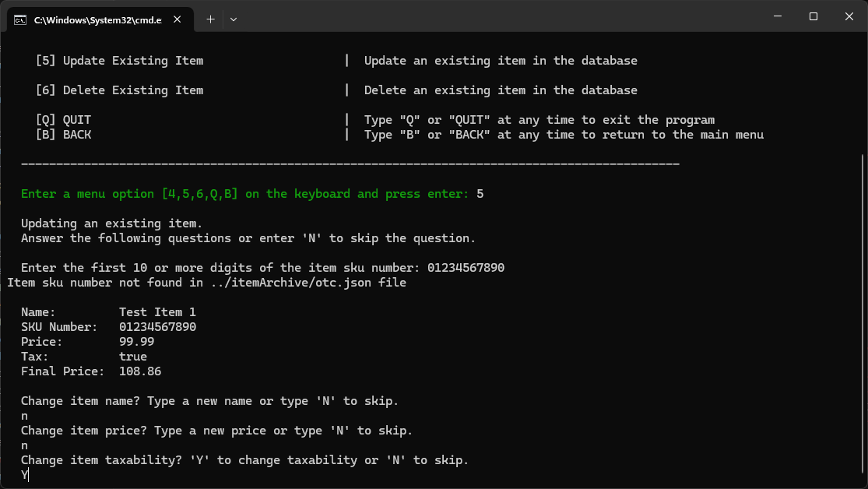Click the input line with typed 'Y'

(x=24, y=475)
